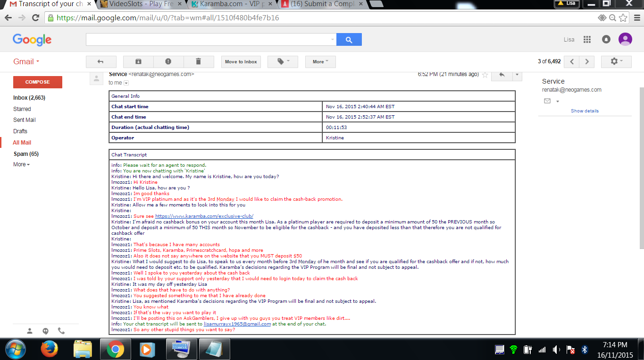Open the More actions dropdown in toolbar
Screen dimensions: 644x360
click(320, 62)
